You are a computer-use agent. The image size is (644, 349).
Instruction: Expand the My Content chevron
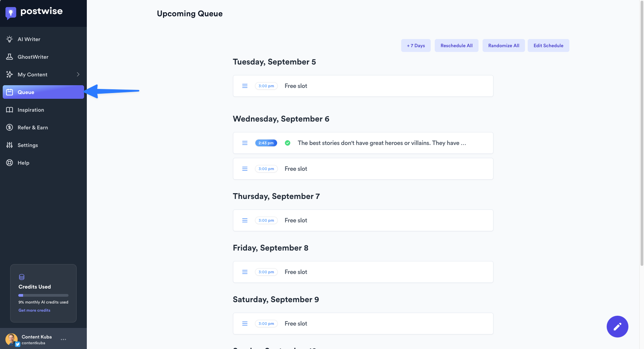click(x=78, y=74)
